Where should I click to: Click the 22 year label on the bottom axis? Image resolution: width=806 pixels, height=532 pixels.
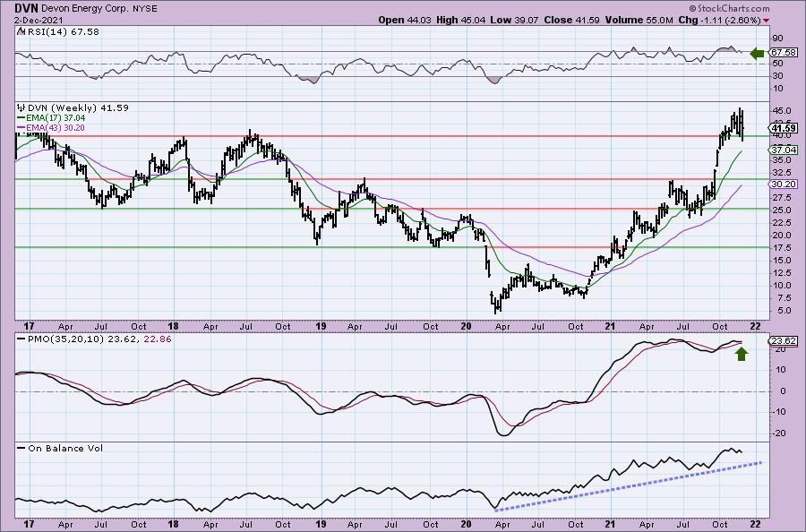point(755,524)
